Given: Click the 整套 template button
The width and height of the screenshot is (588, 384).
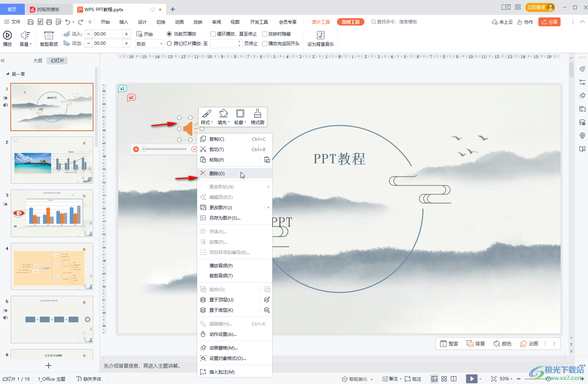Looking at the screenshot, I should click(x=449, y=344).
